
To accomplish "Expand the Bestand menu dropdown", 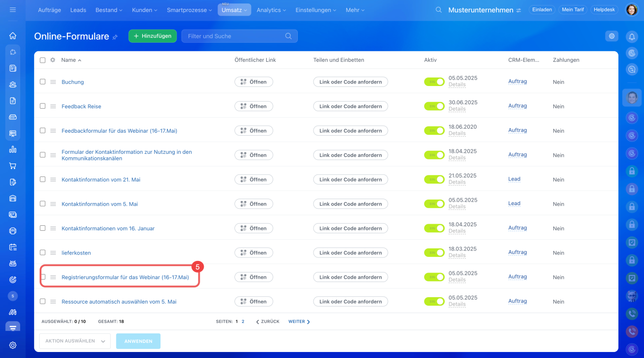I will point(109,10).
